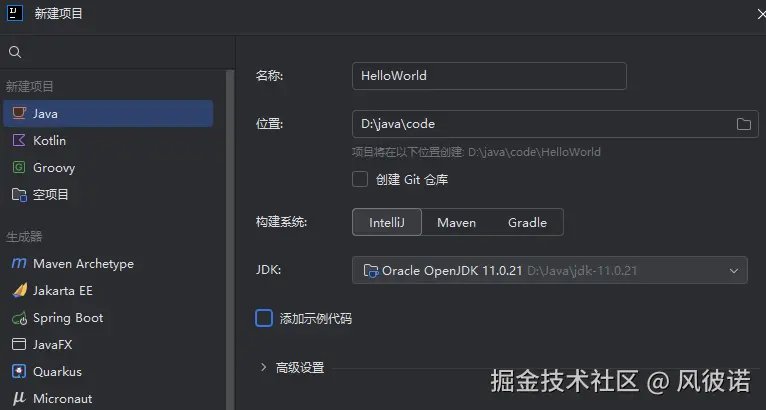Pick the Maven Archetype generator
766x410 pixels.
108,263
